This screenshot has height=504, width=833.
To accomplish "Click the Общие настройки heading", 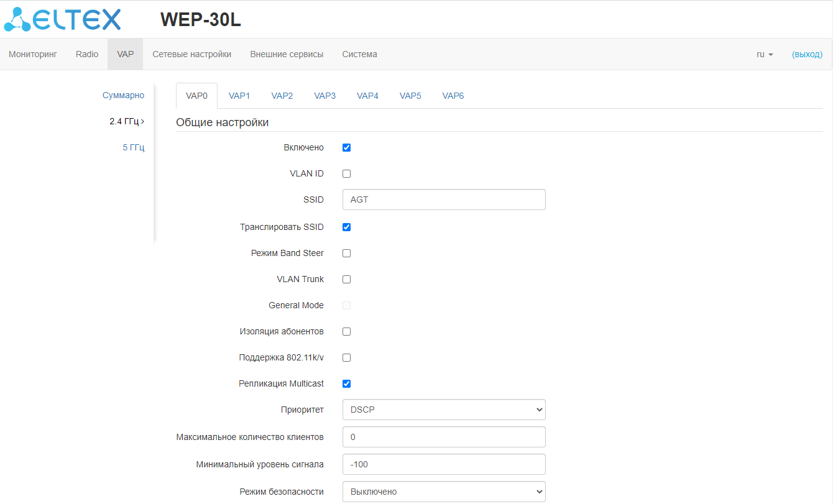I will [x=223, y=122].
